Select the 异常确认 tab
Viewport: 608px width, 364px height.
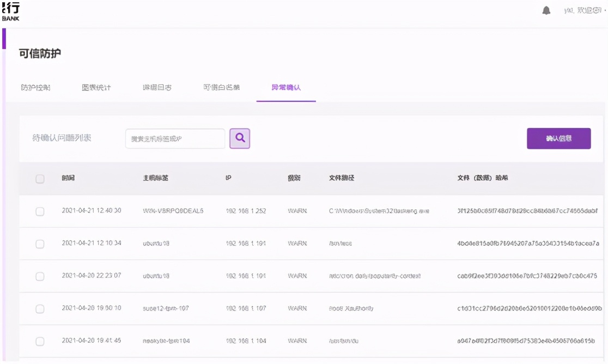285,87
